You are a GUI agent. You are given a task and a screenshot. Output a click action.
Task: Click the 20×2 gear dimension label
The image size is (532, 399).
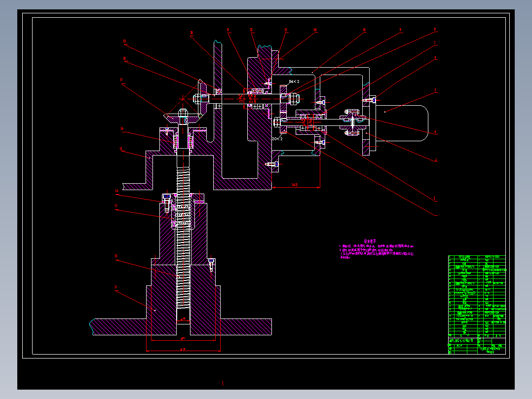(x=277, y=139)
